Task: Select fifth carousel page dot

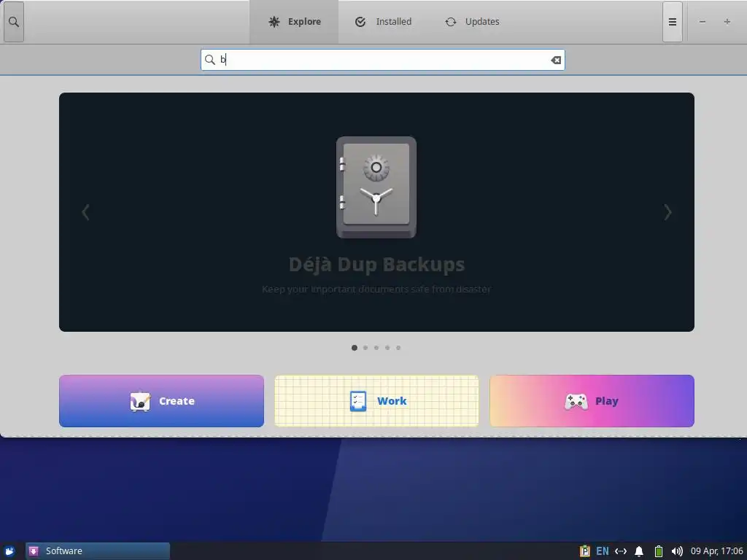Action: tap(398, 348)
